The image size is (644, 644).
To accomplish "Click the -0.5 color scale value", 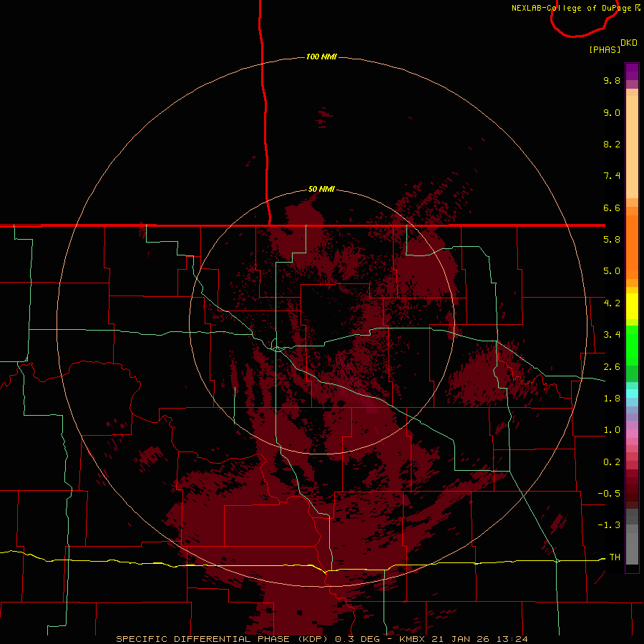I will [609, 494].
